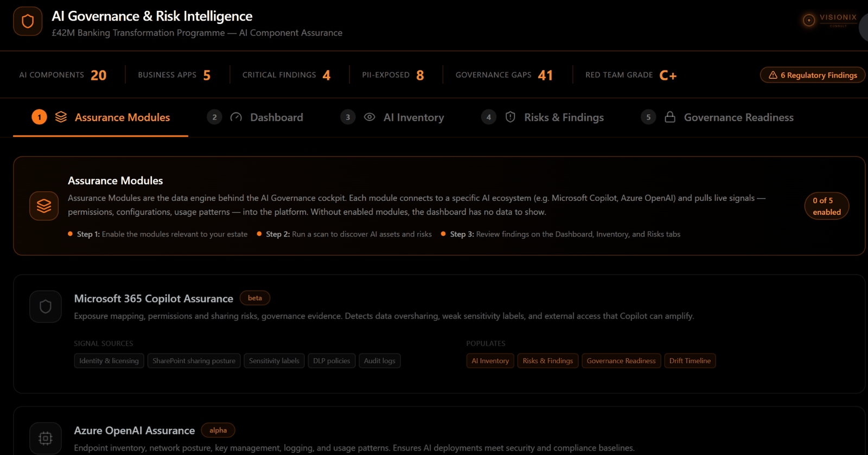Click the beta badge on Copilot Assurance
Image resolution: width=868 pixels, height=455 pixels.
[x=255, y=298]
